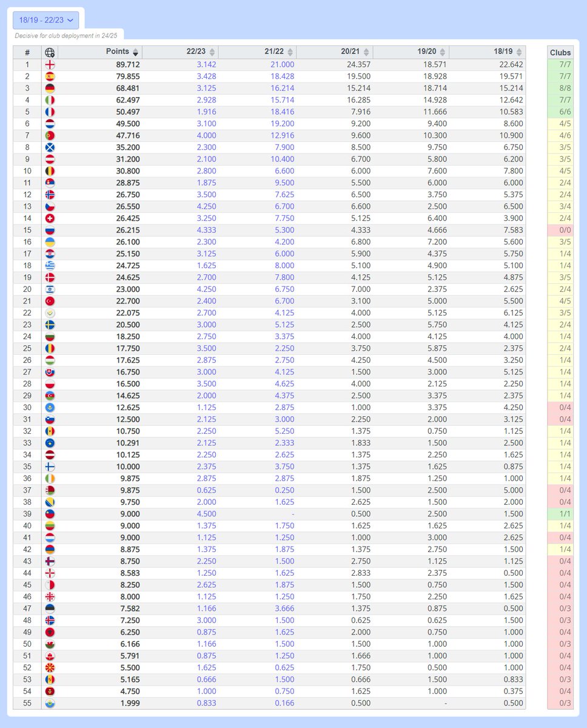
Task: Click the 10.900 value in 18/19 column
Action: coord(511,135)
